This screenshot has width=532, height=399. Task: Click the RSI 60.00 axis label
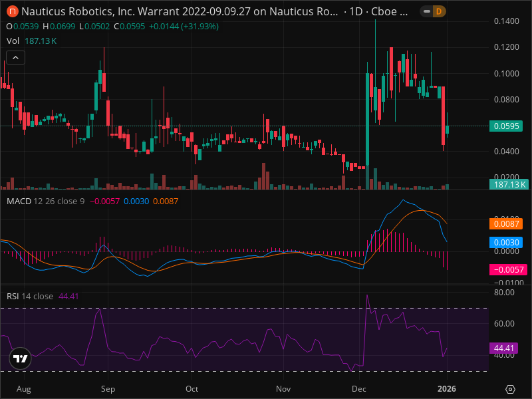click(504, 324)
